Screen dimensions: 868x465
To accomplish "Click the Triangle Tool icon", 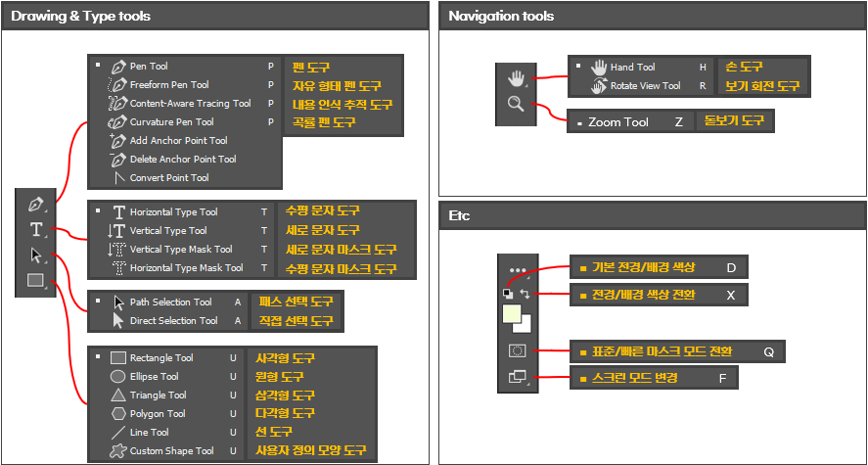I will coord(117,395).
